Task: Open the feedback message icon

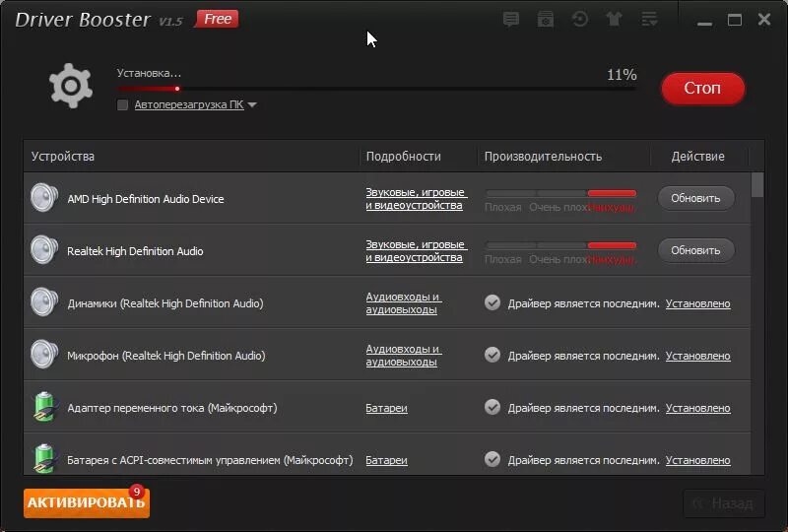Action: 511,20
